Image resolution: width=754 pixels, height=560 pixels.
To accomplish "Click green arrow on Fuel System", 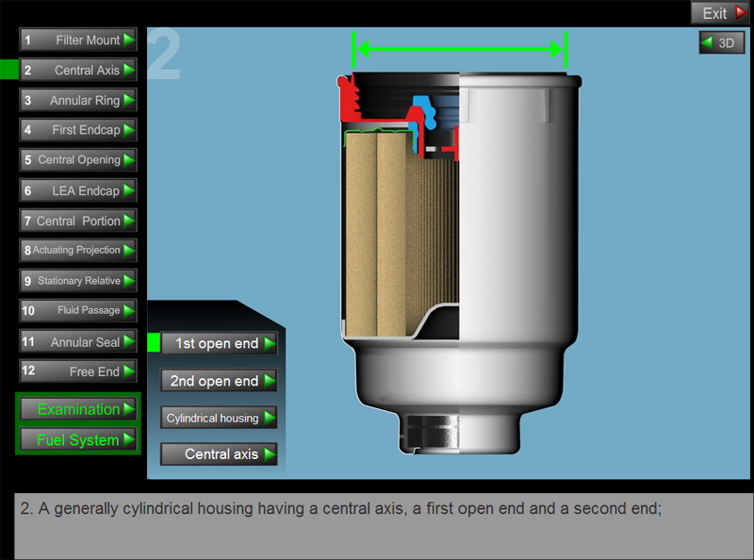I will point(128,439).
